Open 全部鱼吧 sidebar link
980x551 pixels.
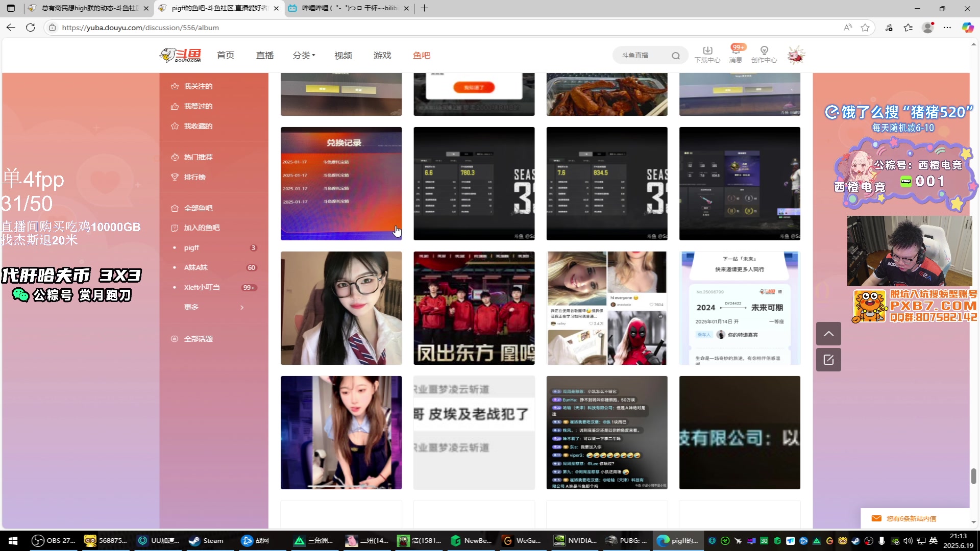pyautogui.click(x=192, y=208)
